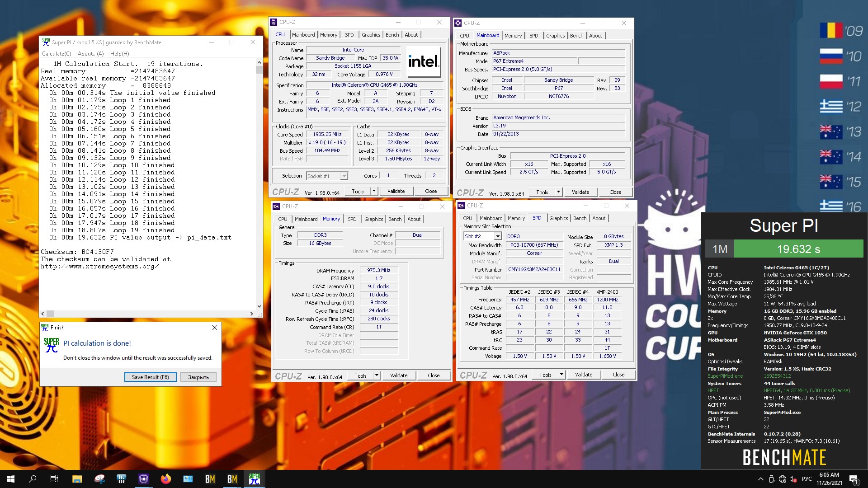Click DRAM Frequency 975.3 MHz field
Screen dimensions: 868x488
[x=379, y=270]
